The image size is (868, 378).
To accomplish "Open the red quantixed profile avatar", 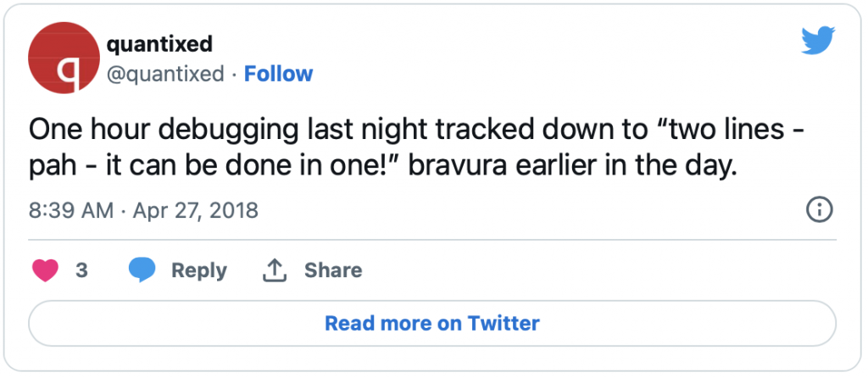I will 64,58.
